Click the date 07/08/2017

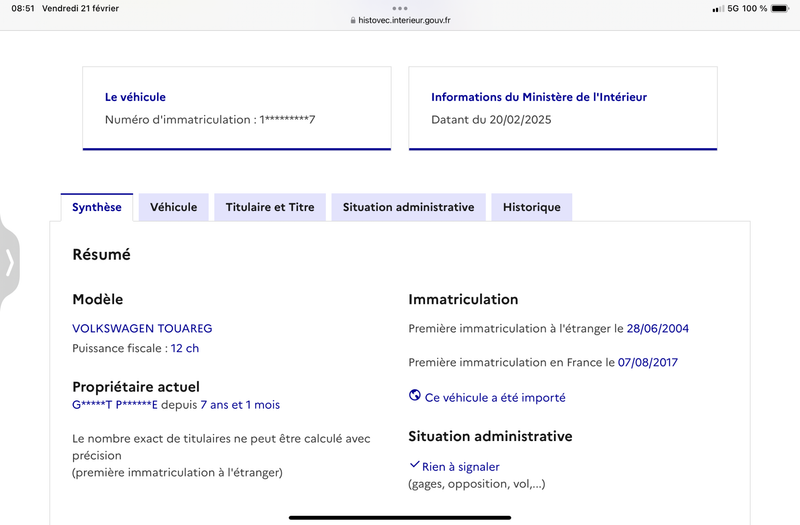tap(648, 362)
